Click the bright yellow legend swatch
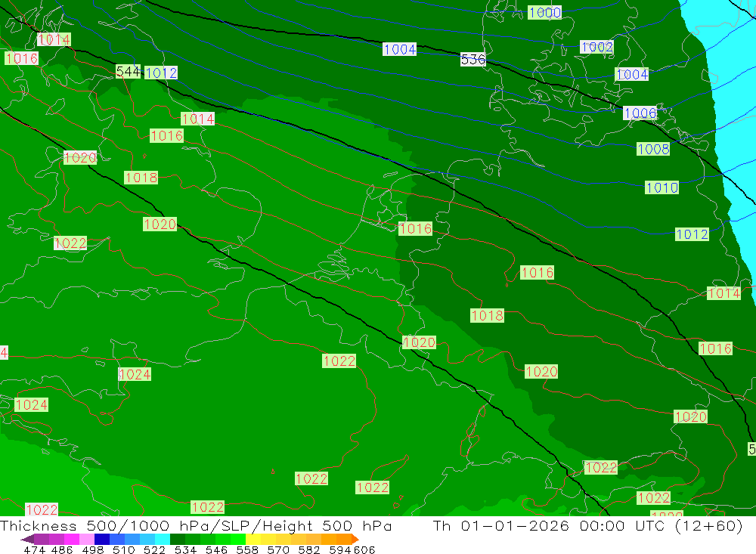This screenshot has width=756, height=554. point(253,539)
